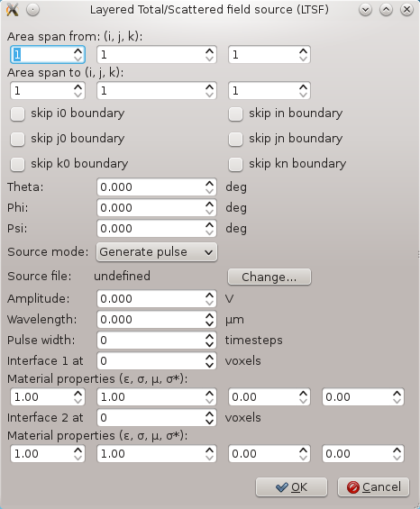This screenshot has height=509, width=420.
Task: Click the X application icon in title bar
Action: click(x=13, y=10)
